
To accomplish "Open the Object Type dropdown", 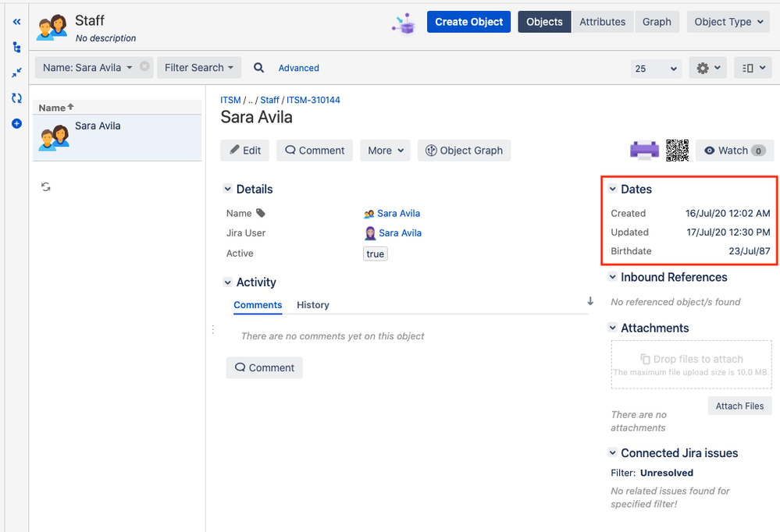I will tap(728, 22).
